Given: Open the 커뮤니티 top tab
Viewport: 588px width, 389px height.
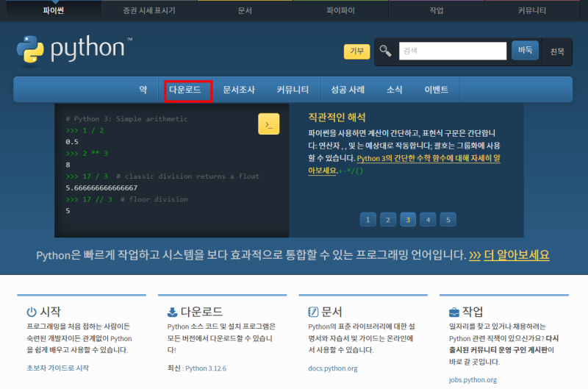Looking at the screenshot, I should point(532,10).
